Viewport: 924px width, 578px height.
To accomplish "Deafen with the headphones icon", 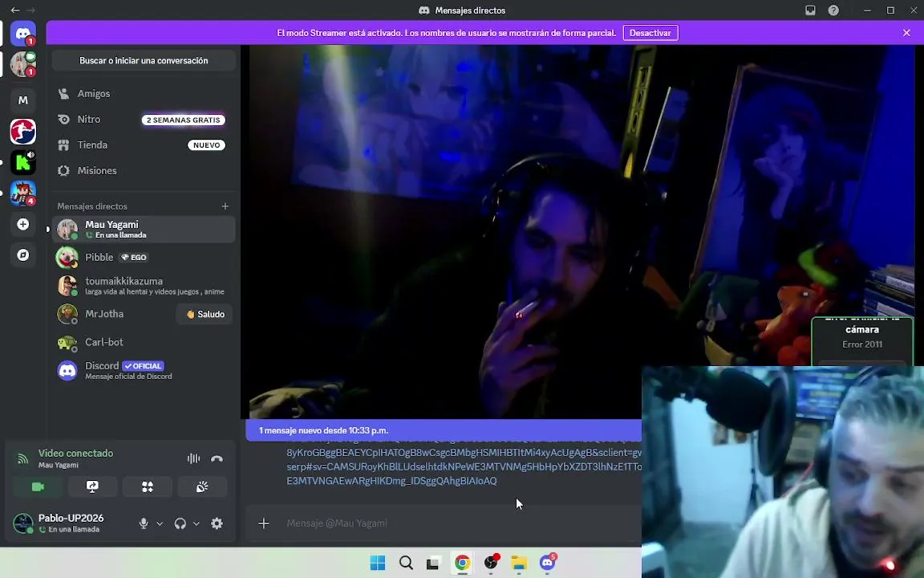I will click(180, 523).
